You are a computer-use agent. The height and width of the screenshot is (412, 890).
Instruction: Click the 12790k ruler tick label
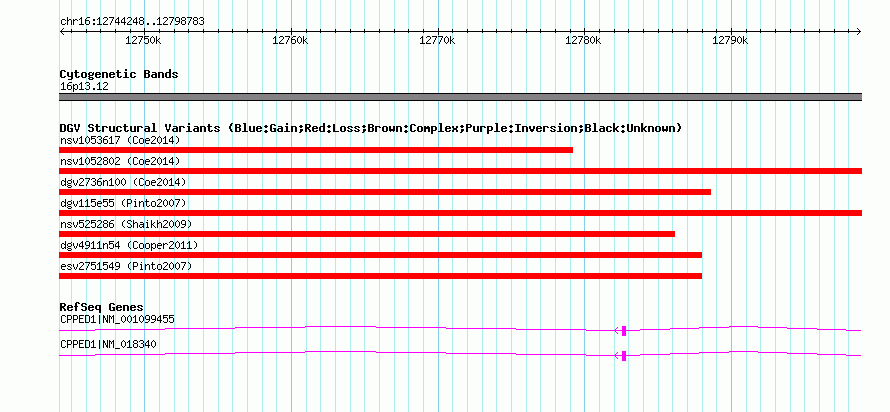(731, 40)
